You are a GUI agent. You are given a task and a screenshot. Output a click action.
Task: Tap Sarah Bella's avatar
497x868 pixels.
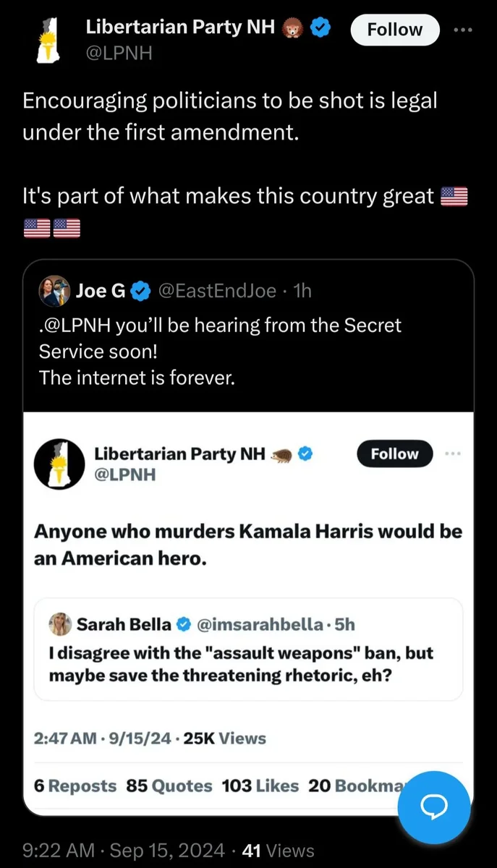click(x=60, y=624)
